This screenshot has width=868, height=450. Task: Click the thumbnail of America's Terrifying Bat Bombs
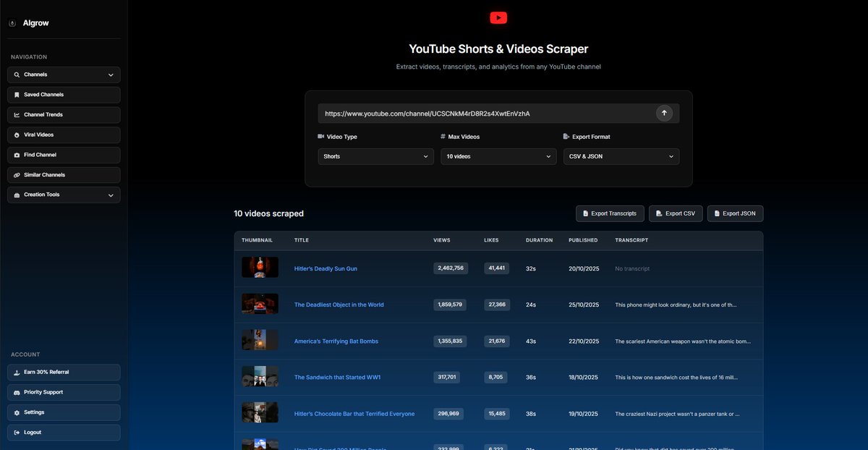click(260, 340)
